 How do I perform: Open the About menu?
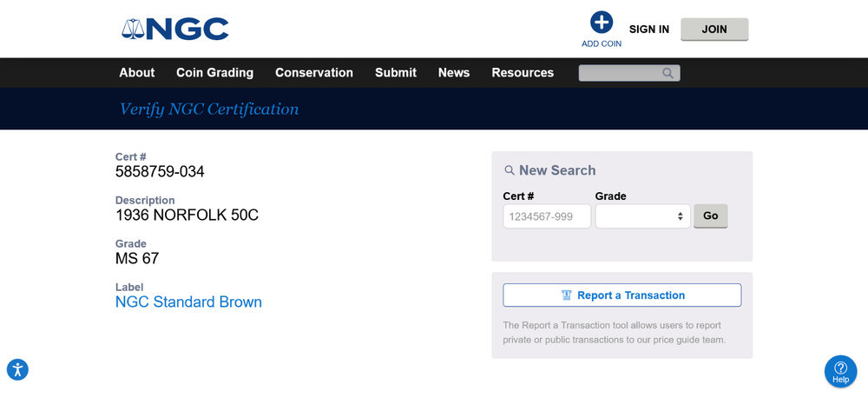click(137, 73)
